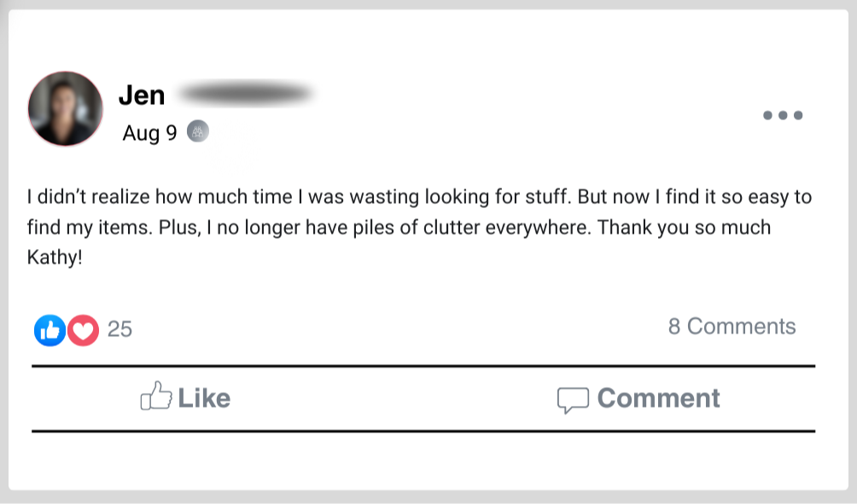Click the name Kathy in the post
The width and height of the screenshot is (857, 504).
(x=55, y=257)
